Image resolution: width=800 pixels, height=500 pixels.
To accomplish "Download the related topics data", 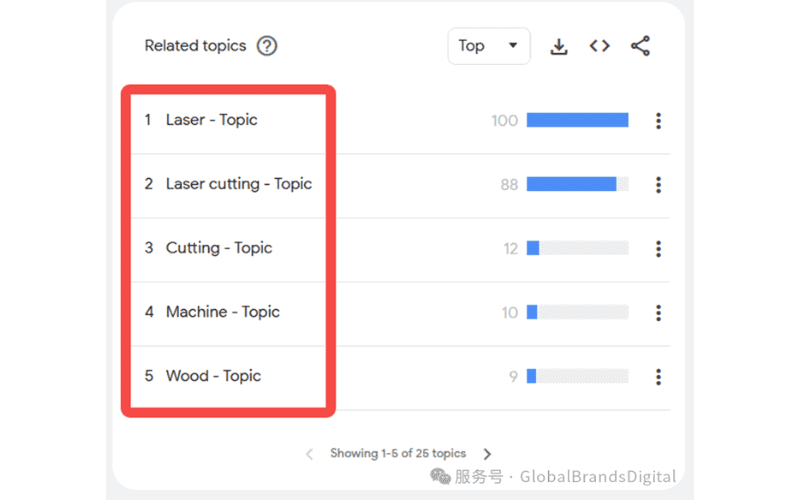I will coord(559,46).
